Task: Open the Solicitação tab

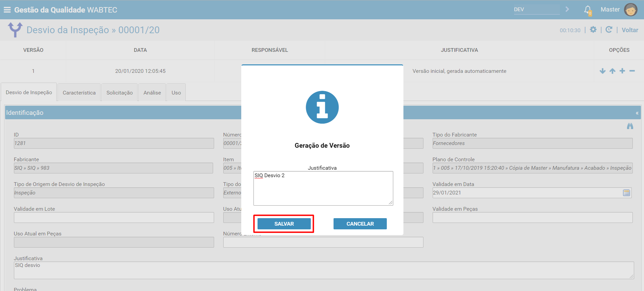Action: point(119,92)
